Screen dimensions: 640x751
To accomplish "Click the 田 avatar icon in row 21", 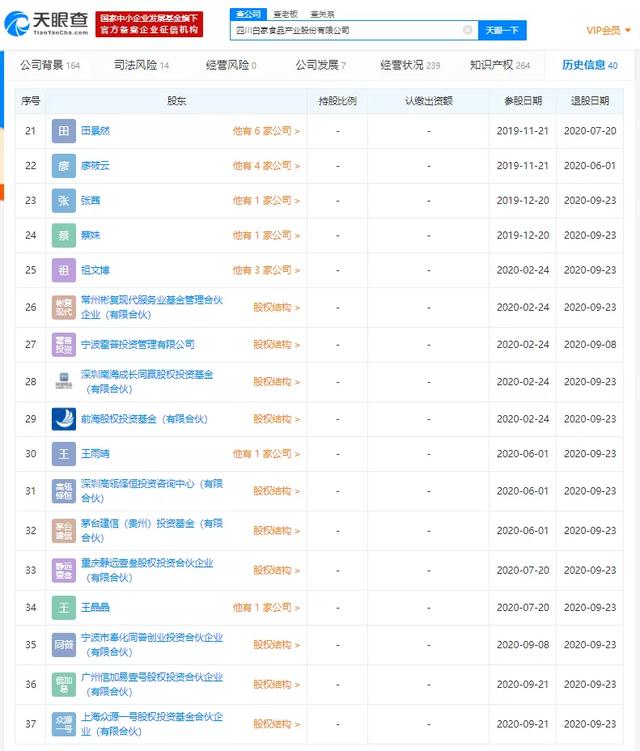I will tap(64, 131).
